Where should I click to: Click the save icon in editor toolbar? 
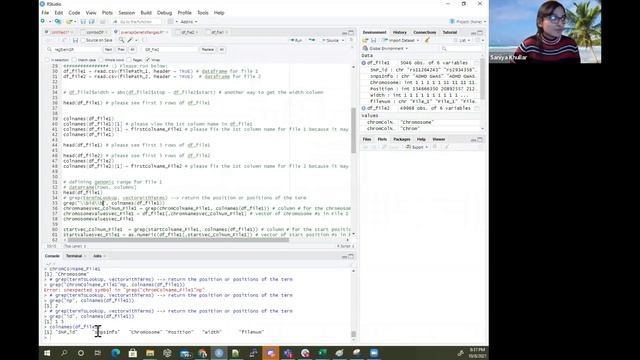click(x=76, y=40)
